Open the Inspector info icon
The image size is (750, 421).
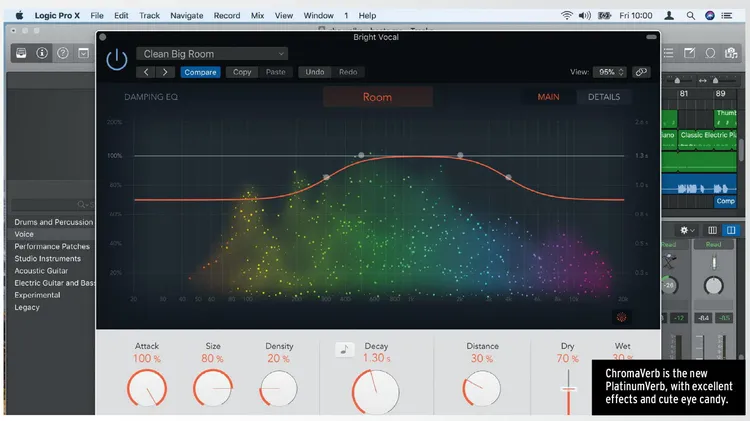pos(42,53)
